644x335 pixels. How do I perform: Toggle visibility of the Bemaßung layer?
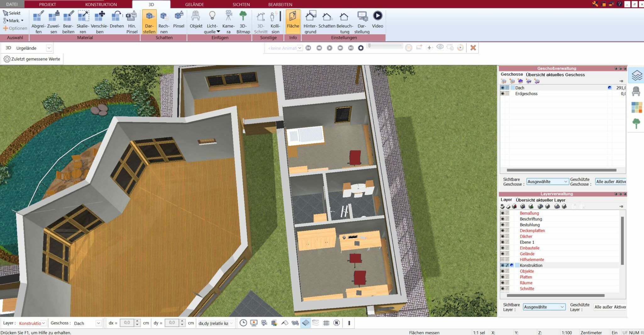click(502, 213)
